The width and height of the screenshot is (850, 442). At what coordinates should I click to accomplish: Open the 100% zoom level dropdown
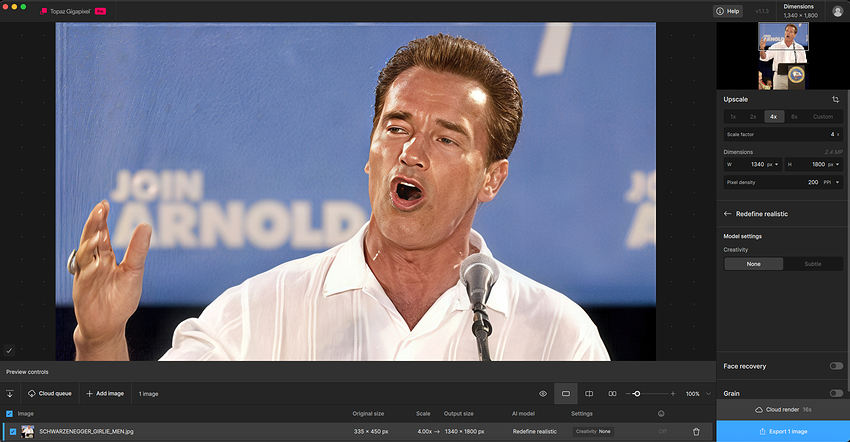pos(698,394)
